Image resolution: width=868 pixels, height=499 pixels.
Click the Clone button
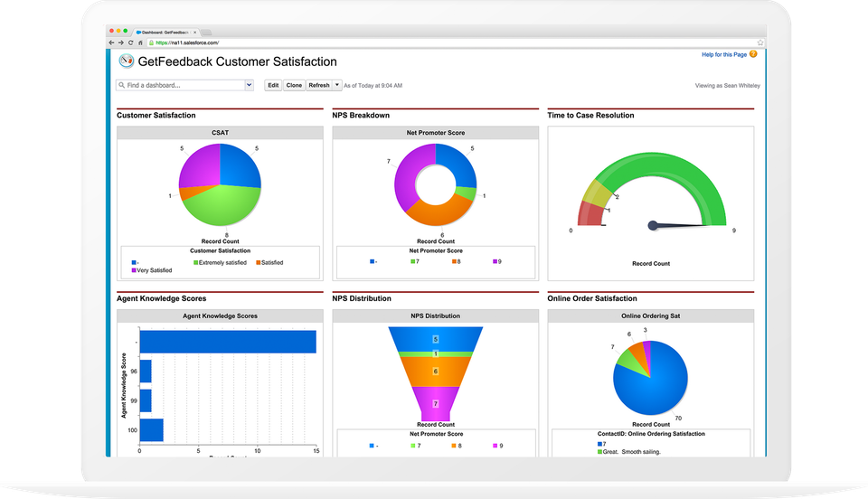pyautogui.click(x=294, y=85)
